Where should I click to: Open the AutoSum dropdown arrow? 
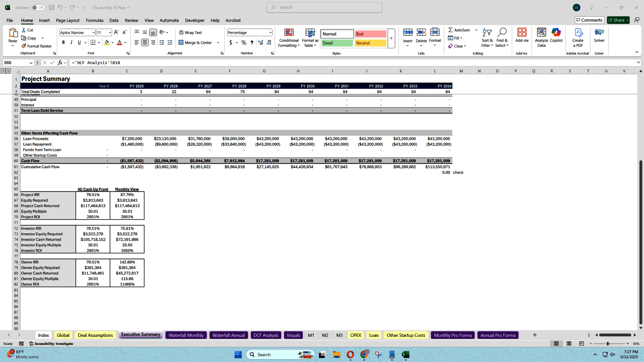(x=476, y=30)
